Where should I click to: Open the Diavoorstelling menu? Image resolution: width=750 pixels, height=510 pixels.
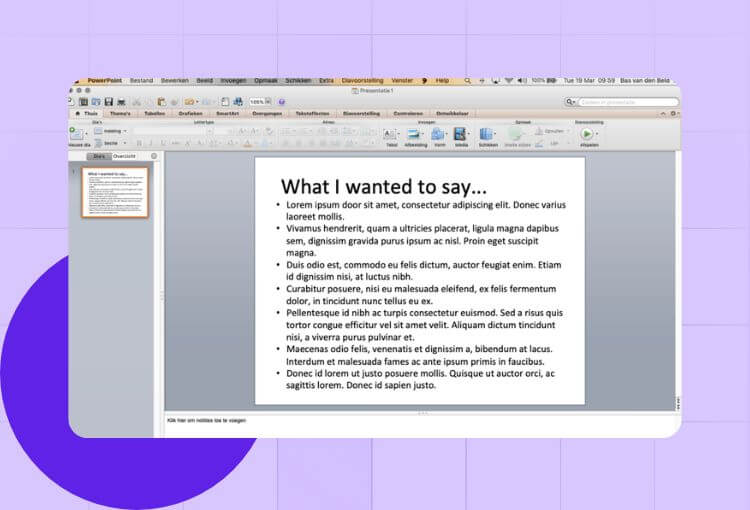362,80
